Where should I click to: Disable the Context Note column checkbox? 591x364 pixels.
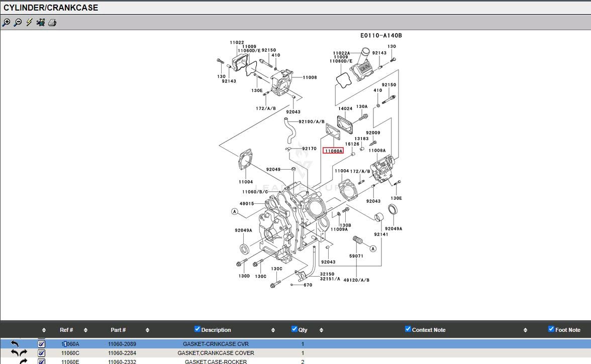(x=408, y=329)
